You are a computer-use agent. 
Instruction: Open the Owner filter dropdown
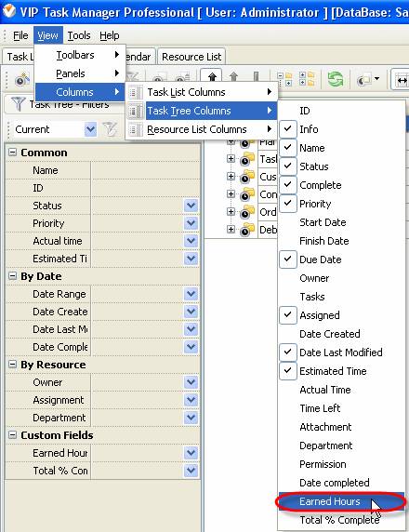pos(191,382)
